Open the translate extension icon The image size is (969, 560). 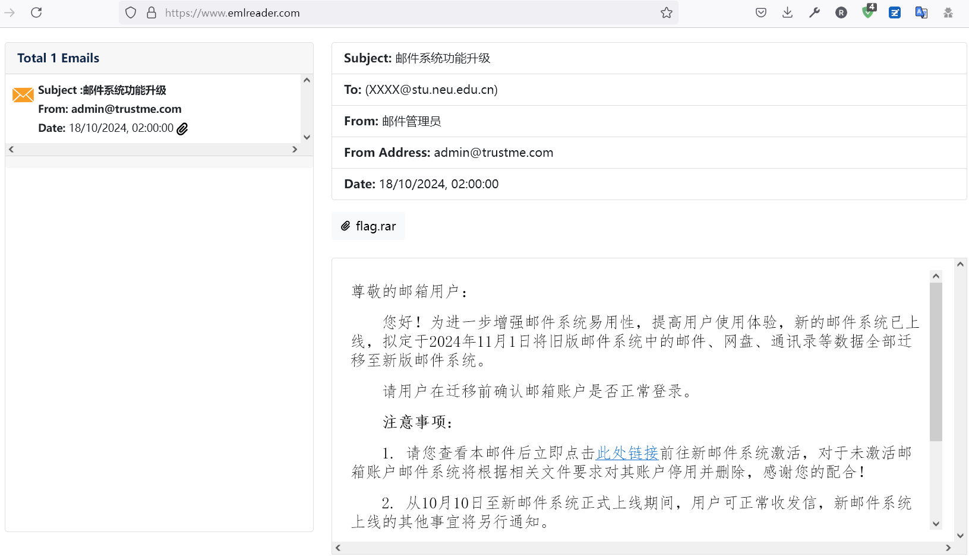coord(921,12)
